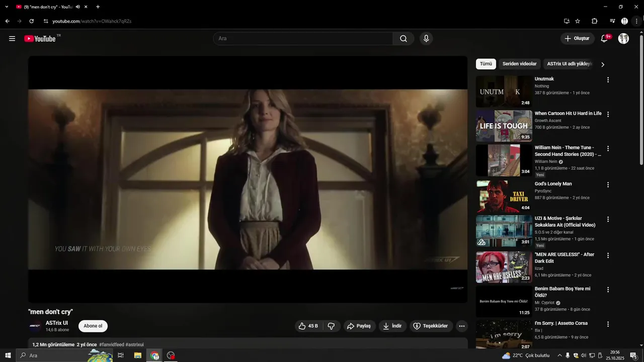Image resolution: width=644 pixels, height=362 pixels.
Task: Open options for When Cartoon Hit U video
Action: 608,114
